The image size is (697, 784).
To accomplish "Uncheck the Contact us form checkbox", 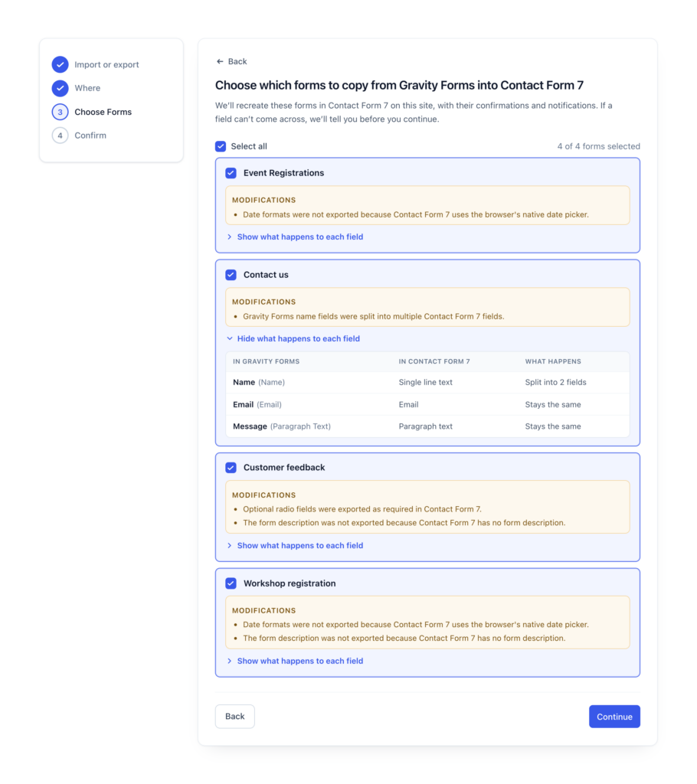I will (x=231, y=275).
